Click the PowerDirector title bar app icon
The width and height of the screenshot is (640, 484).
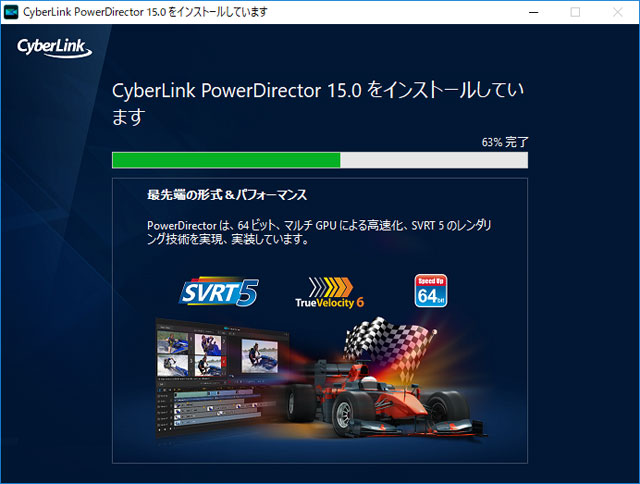11,12
